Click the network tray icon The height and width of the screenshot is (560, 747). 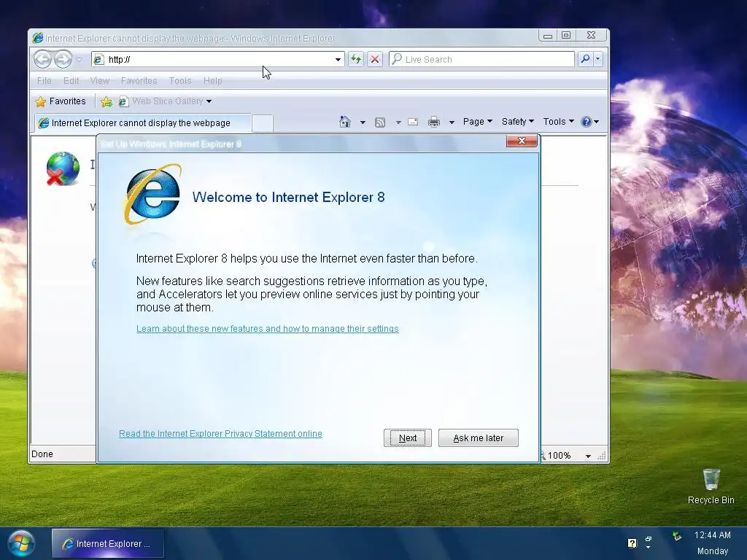tap(676, 537)
